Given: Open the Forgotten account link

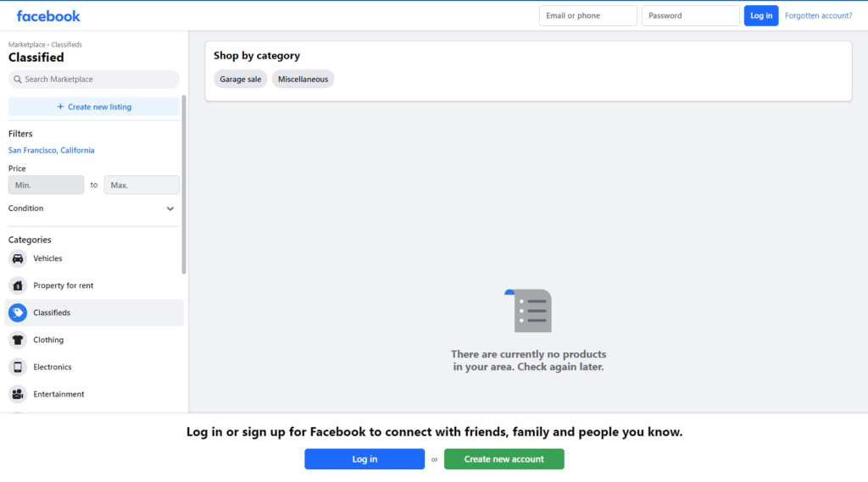Looking at the screenshot, I should pos(818,15).
